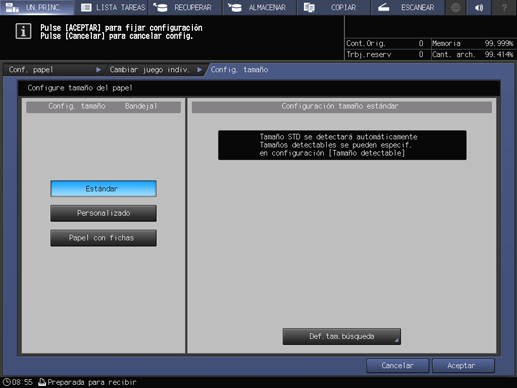Return to Cambiar juego indiv. breadcrumb
This screenshot has height=388, width=517.
point(155,70)
